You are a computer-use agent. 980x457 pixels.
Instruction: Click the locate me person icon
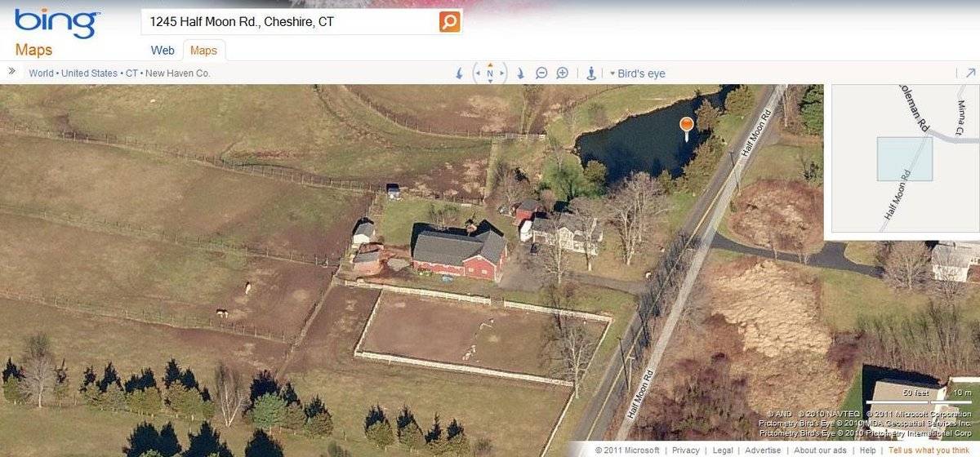(x=591, y=73)
